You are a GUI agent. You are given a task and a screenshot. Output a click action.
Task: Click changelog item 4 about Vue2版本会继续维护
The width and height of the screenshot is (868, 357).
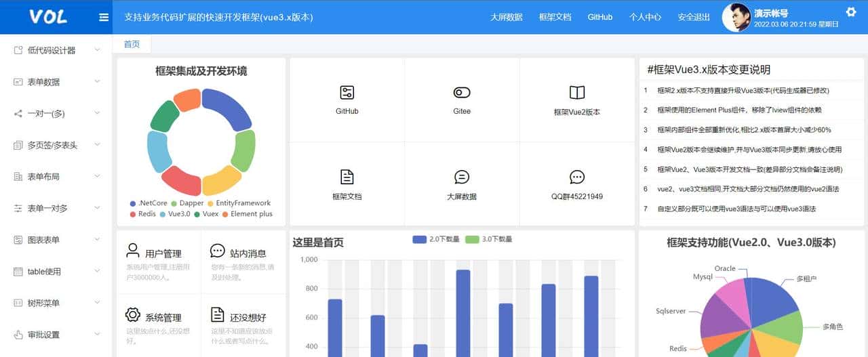coord(751,149)
